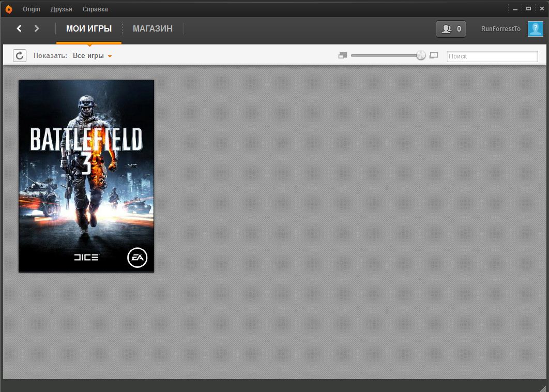
Task: Click the RunForrestTo username
Action: coord(501,29)
